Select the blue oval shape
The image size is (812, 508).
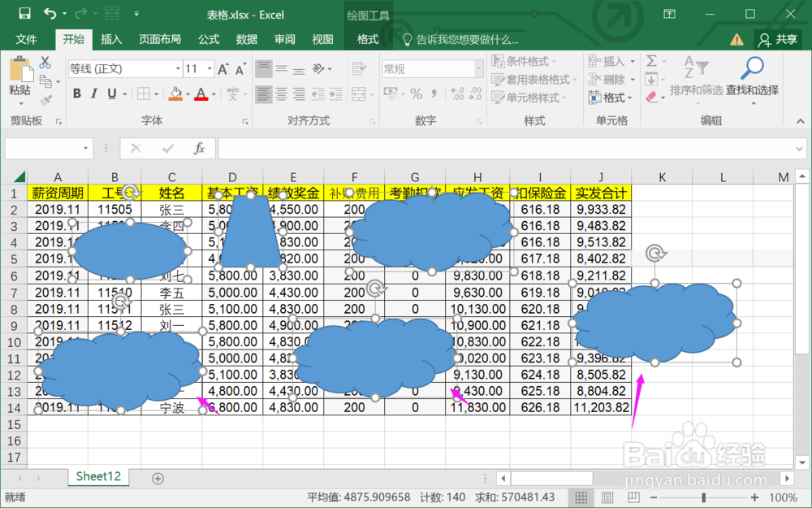[x=129, y=251]
